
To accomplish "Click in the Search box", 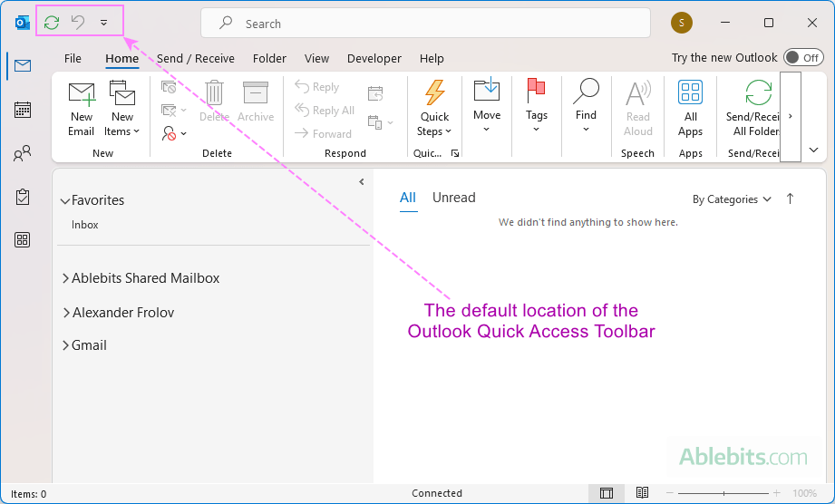I will coord(425,23).
